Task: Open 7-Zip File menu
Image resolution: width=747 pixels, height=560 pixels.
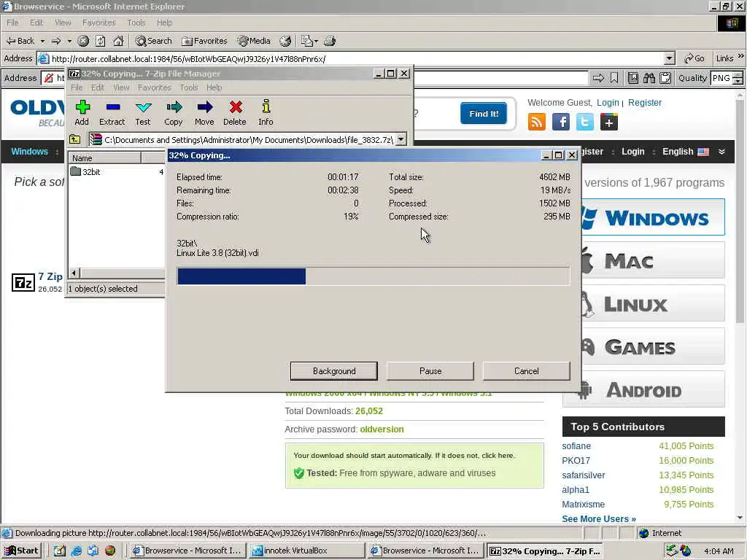Action: [77, 87]
